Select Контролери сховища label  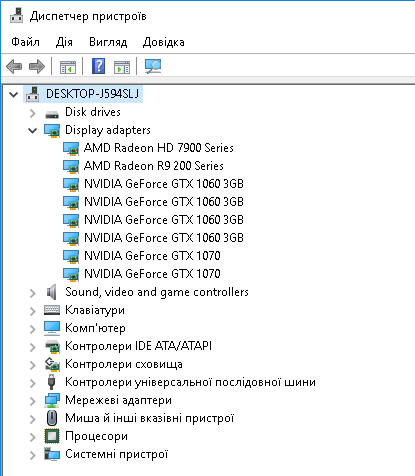click(124, 364)
